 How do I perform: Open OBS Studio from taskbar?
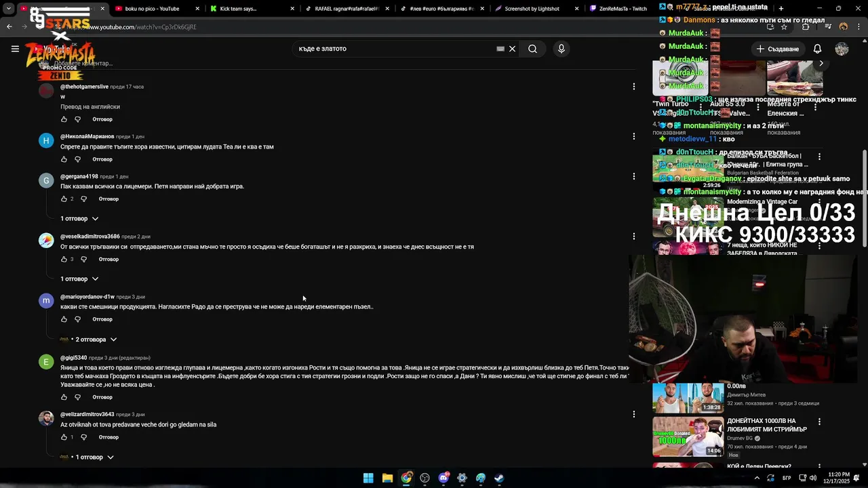pyautogui.click(x=425, y=478)
